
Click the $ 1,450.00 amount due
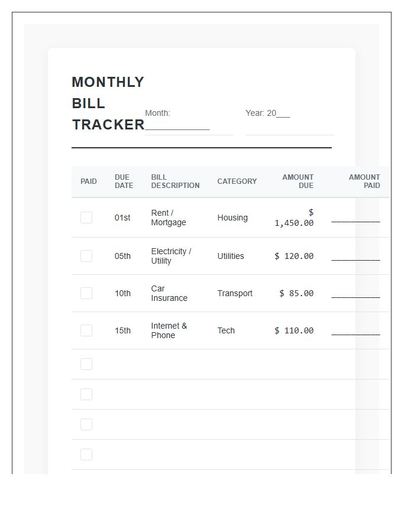[294, 218]
